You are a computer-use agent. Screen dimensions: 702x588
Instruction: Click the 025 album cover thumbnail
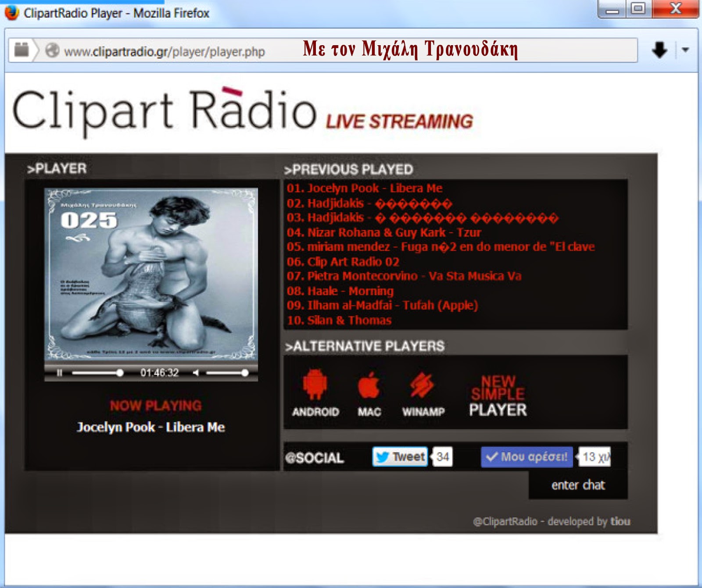[x=151, y=274]
